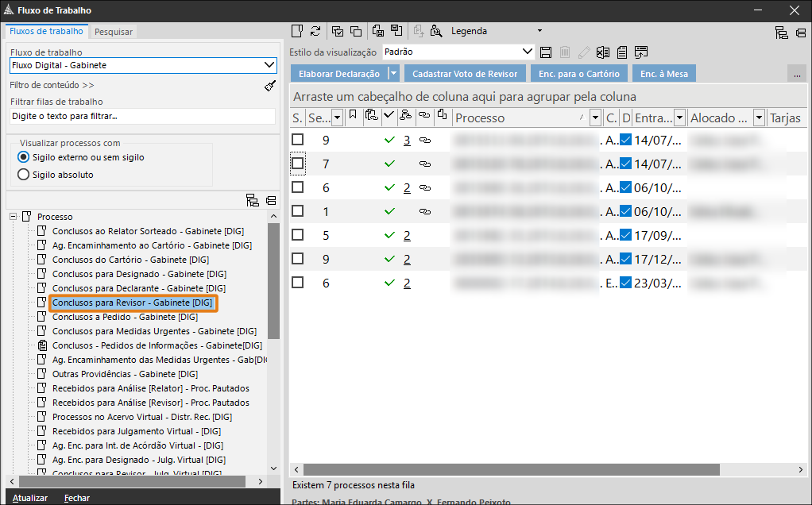Uncheck the blue D checkbox in the 23/03 row
The width and height of the screenshot is (812, 505).
[x=625, y=283]
